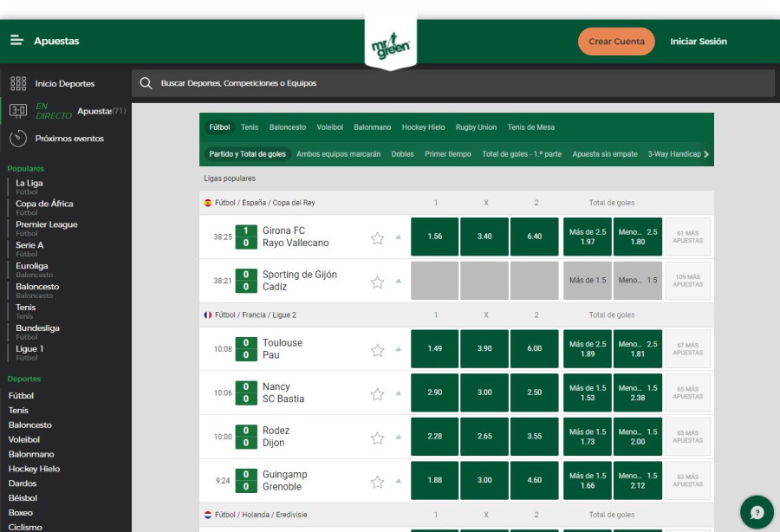Open Ligue 1 in Populares
This screenshot has height=532, width=780.
(x=29, y=353)
